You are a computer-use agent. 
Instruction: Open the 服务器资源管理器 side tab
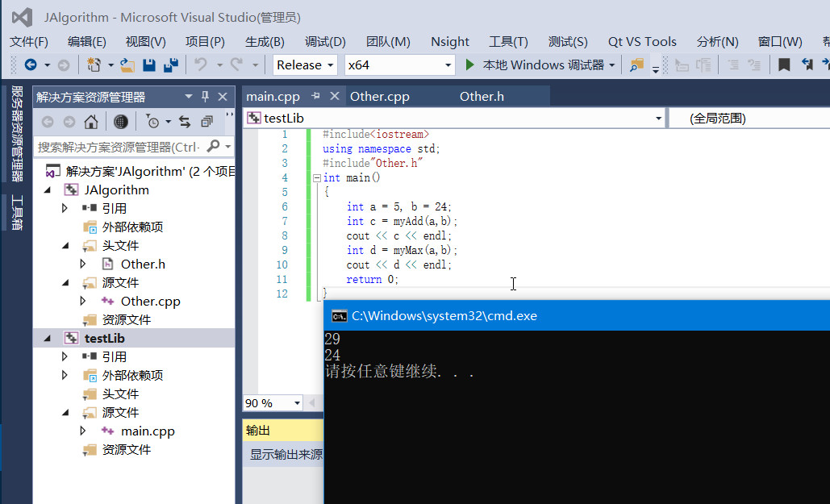[x=17, y=133]
